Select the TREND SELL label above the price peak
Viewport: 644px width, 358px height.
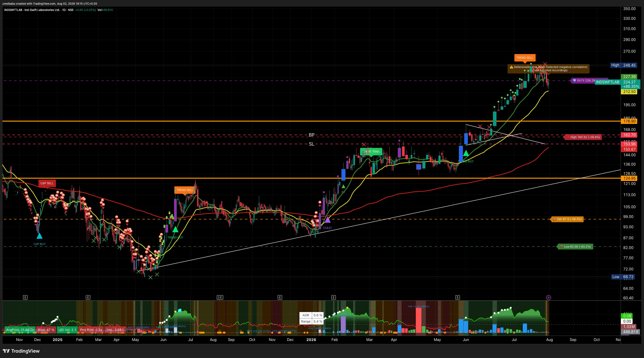click(524, 58)
